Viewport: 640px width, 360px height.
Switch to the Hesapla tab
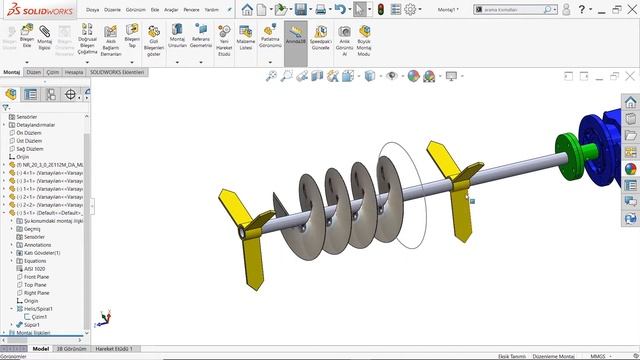click(74, 72)
